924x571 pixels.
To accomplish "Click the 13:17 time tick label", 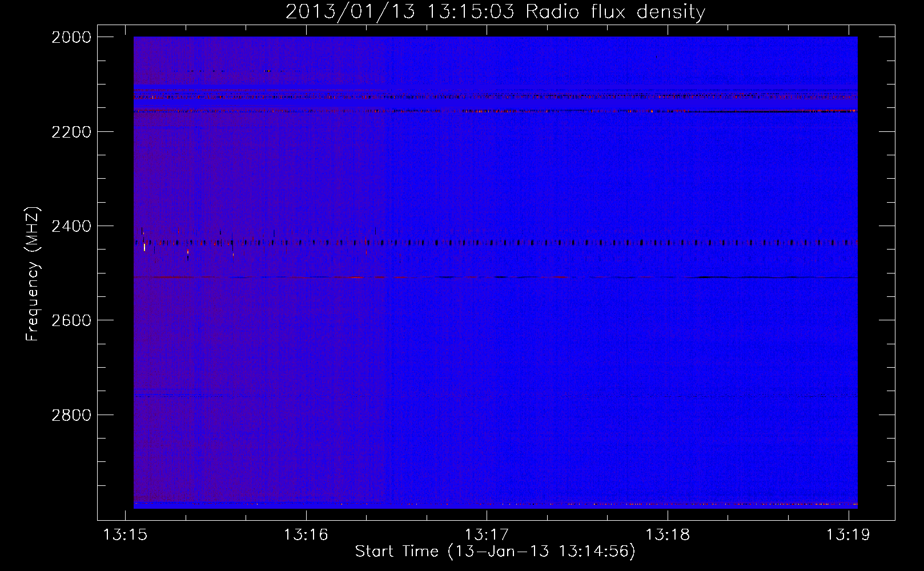I will click(x=487, y=534).
